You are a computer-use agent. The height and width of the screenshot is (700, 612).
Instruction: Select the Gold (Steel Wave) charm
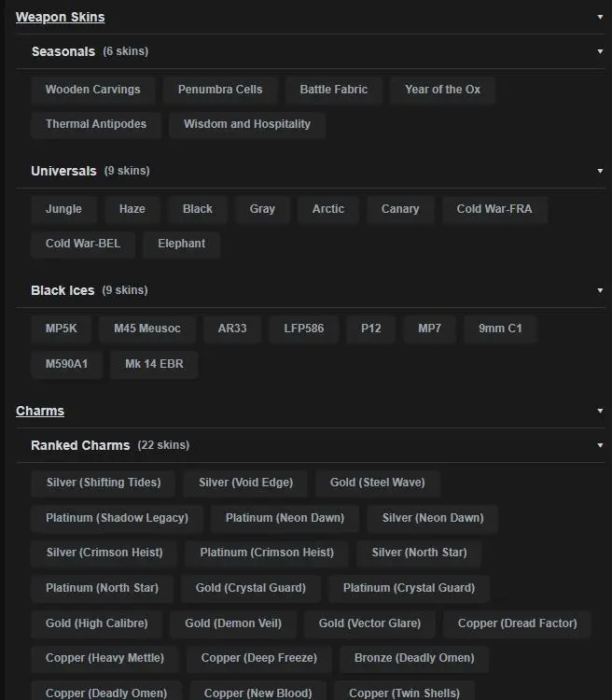pyautogui.click(x=377, y=483)
